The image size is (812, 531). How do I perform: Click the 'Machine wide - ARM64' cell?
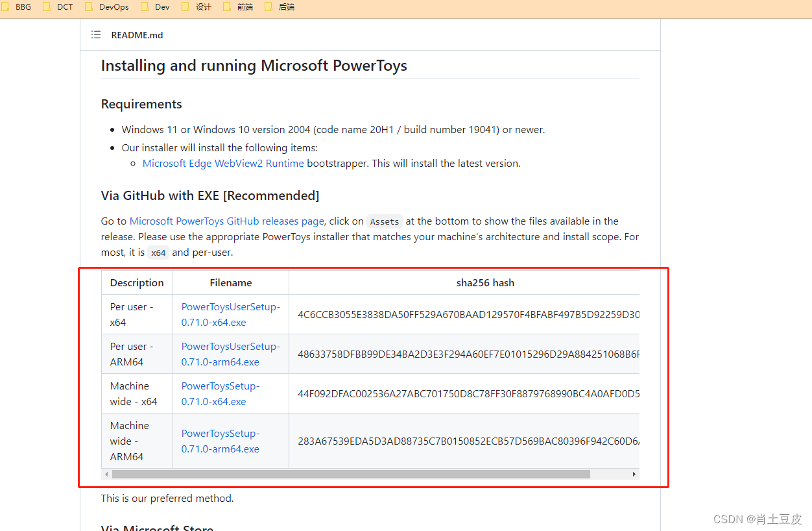(137, 441)
